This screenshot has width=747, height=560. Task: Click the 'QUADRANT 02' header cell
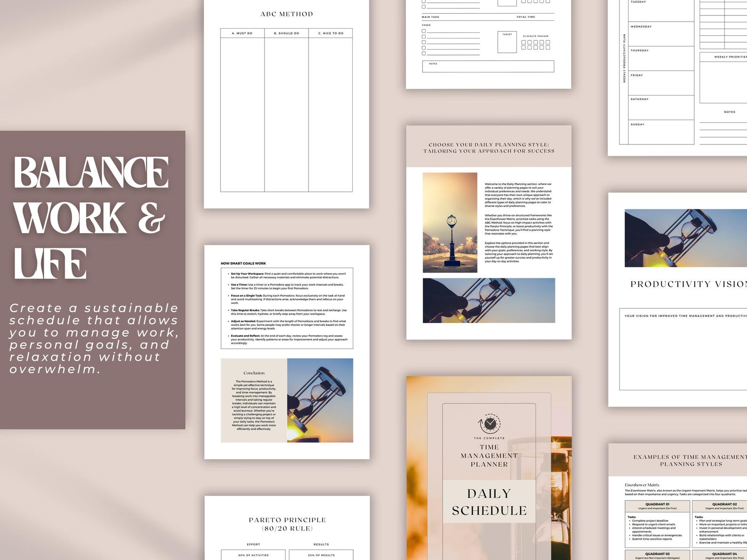point(720,506)
